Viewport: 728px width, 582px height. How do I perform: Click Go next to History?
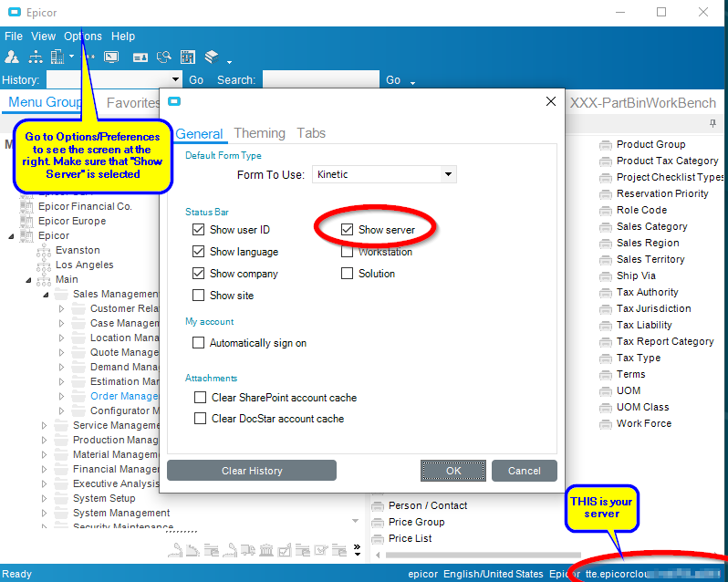point(196,80)
